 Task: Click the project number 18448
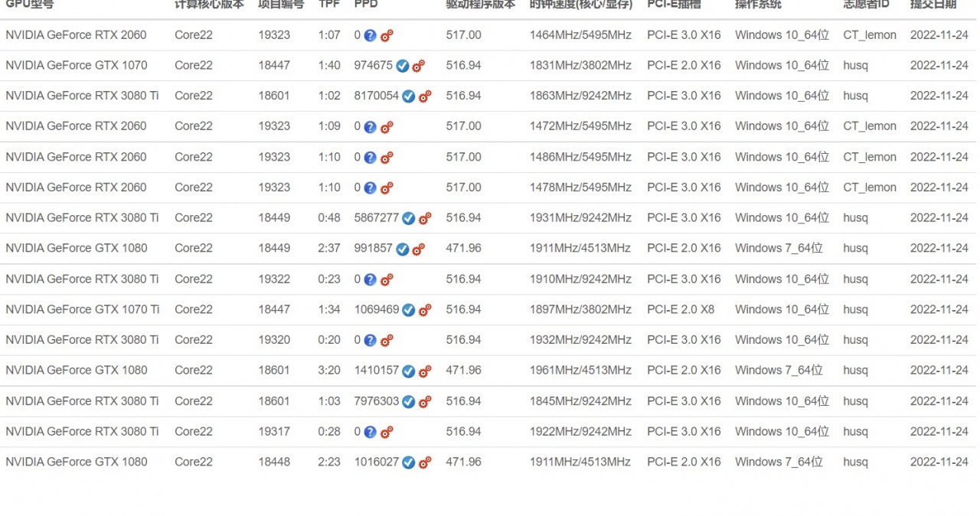(274, 462)
